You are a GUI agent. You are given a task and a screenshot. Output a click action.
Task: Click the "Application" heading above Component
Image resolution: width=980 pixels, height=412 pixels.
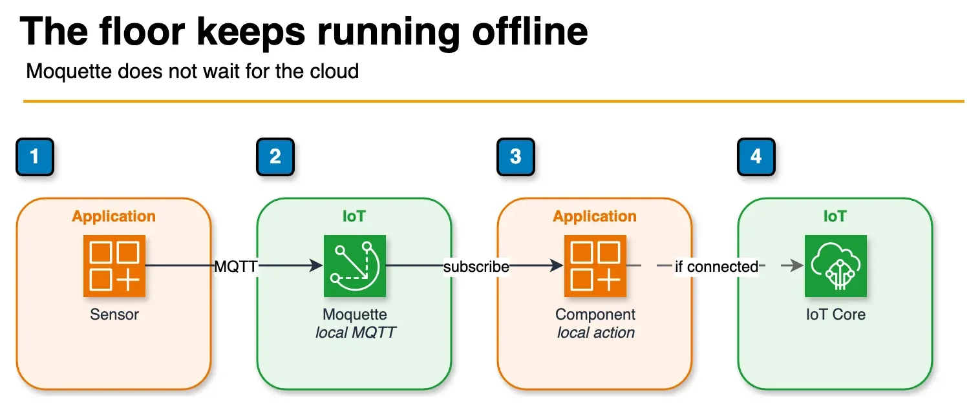point(595,216)
